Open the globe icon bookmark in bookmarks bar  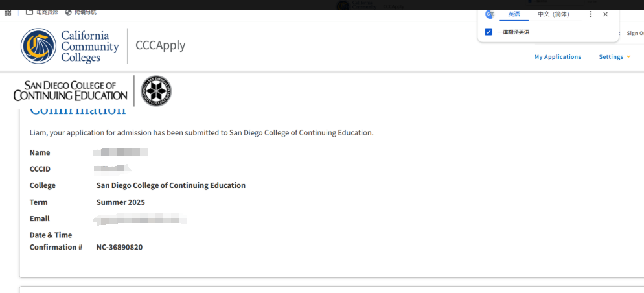pos(69,12)
